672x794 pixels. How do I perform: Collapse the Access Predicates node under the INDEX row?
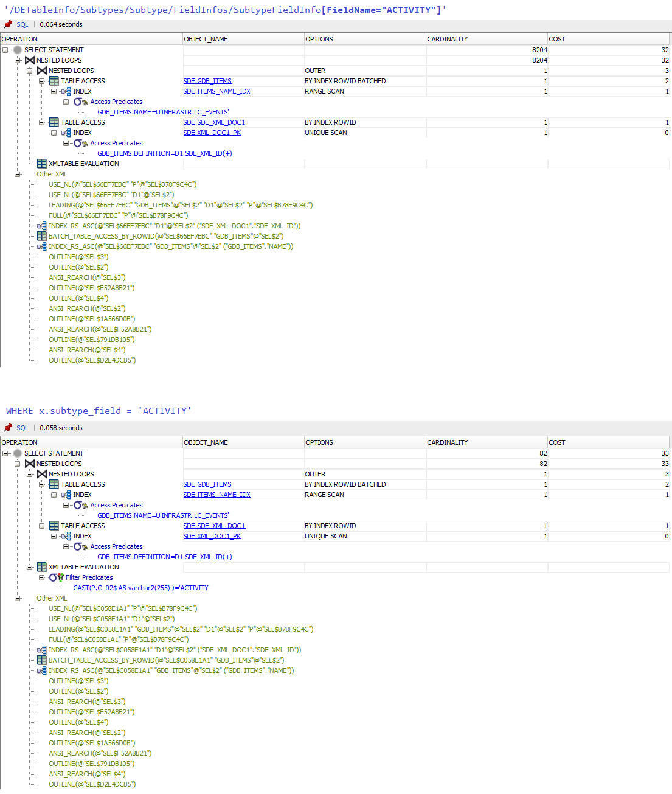[x=66, y=102]
